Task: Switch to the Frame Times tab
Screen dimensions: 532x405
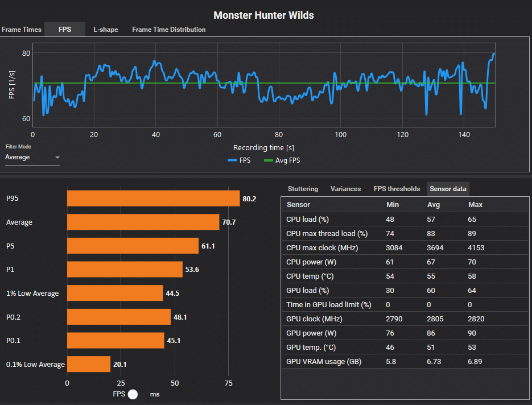Action: point(22,30)
